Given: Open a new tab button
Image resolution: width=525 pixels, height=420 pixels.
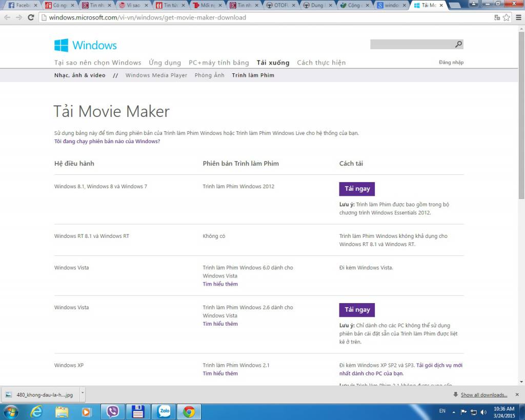Looking at the screenshot, I should tap(454, 5).
